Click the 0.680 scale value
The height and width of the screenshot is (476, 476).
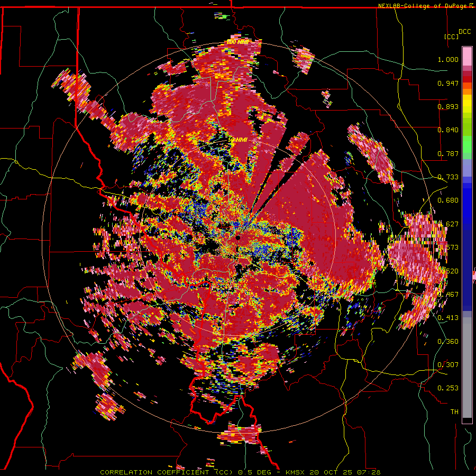(x=448, y=200)
